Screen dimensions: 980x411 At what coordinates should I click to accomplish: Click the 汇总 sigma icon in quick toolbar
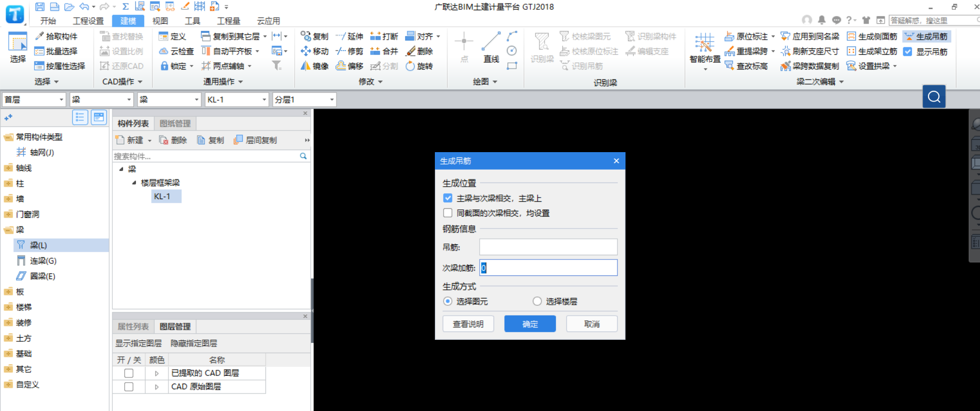(x=125, y=7)
